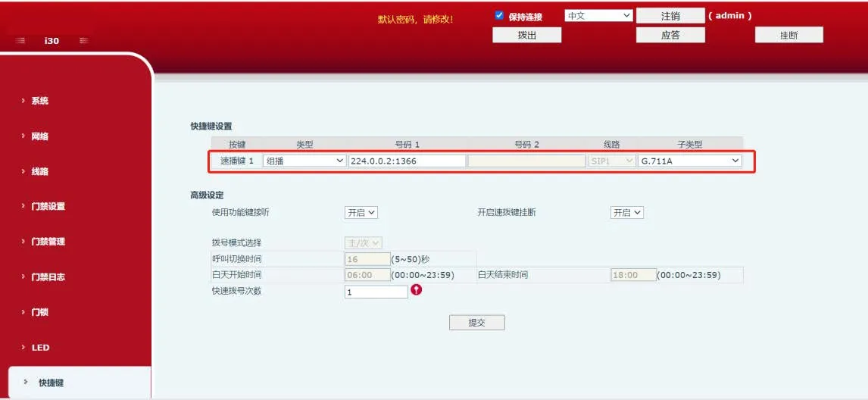Click the 注销 logout button
Image resolution: width=868 pixels, height=400 pixels.
670,16
